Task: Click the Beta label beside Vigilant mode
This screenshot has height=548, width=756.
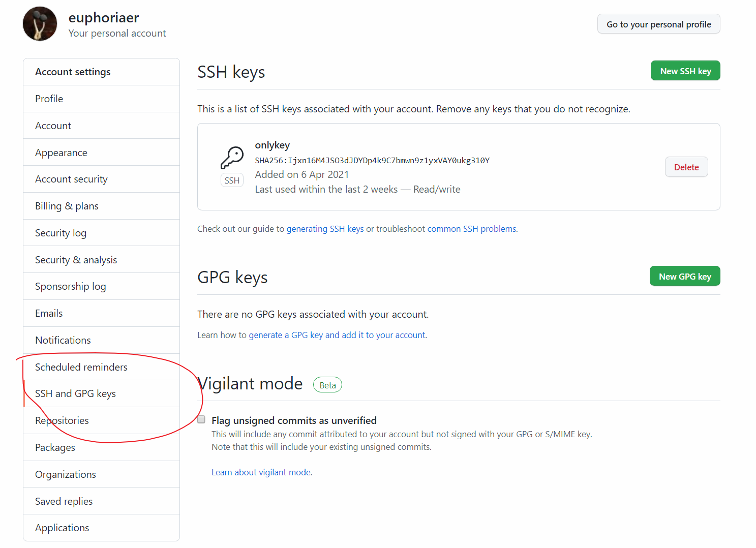Action: [x=327, y=385]
